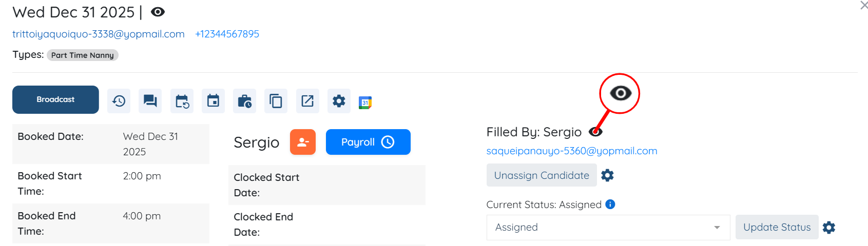
Task: Click the Unassign Candidate button
Action: pyautogui.click(x=542, y=175)
